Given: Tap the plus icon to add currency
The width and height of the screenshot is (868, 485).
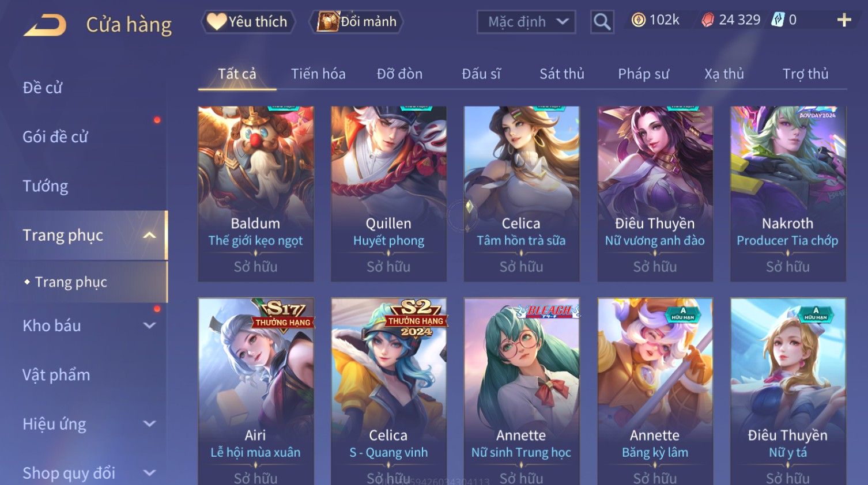Looking at the screenshot, I should [844, 20].
